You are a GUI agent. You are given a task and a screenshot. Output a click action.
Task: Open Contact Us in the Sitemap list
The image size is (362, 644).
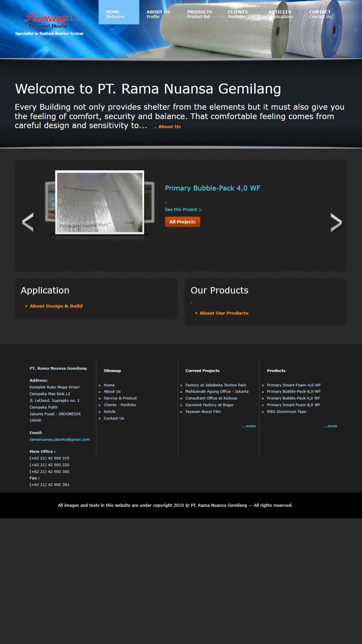114,418
